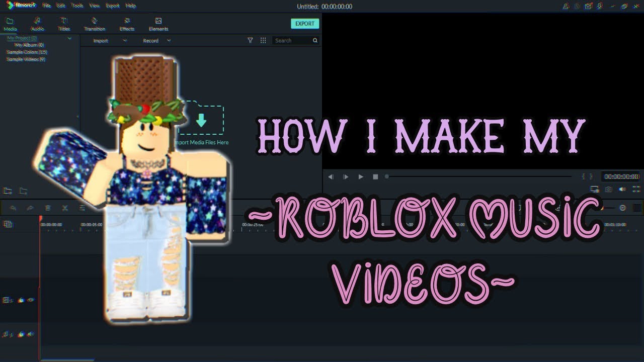Adjust preview volume speaker icon

(622, 190)
